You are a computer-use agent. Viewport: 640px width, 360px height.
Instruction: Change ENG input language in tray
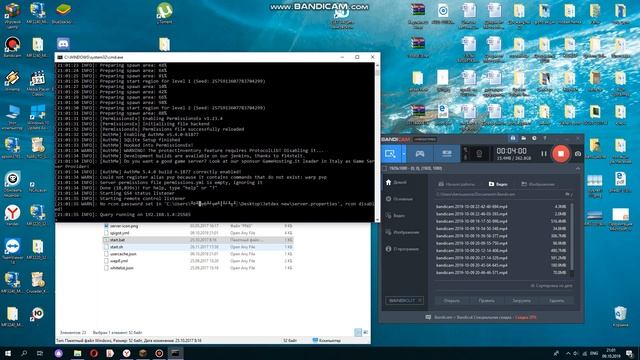594,353
